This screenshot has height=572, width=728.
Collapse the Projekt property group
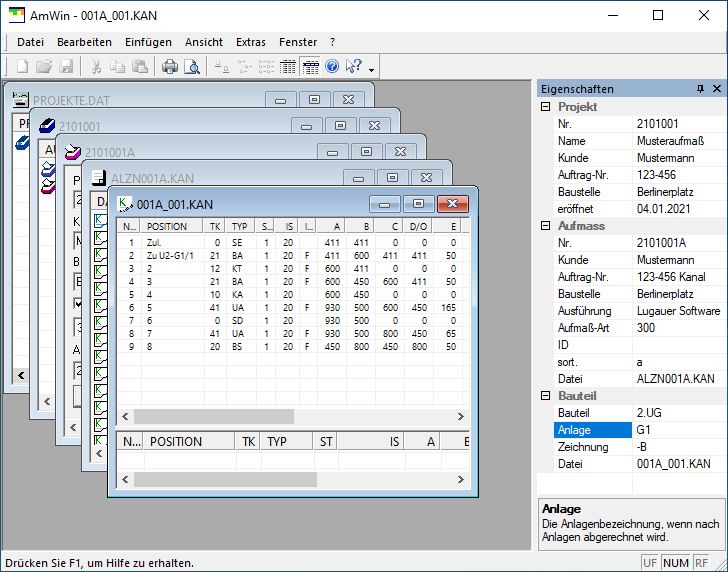[546, 107]
